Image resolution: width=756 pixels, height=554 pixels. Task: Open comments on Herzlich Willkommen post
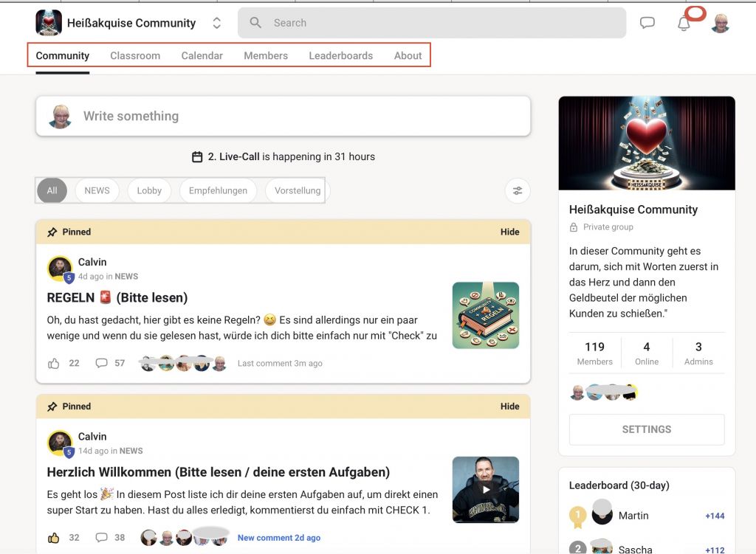(102, 538)
